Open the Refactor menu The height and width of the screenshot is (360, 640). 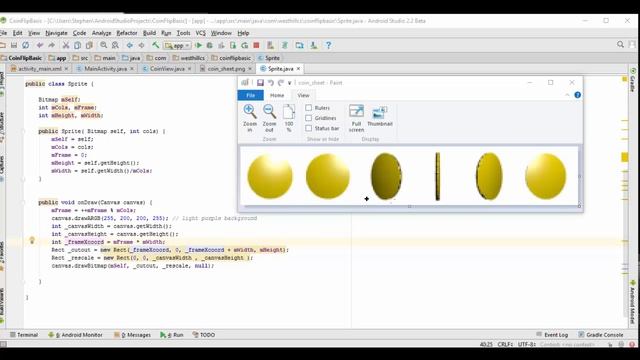[x=127, y=33]
